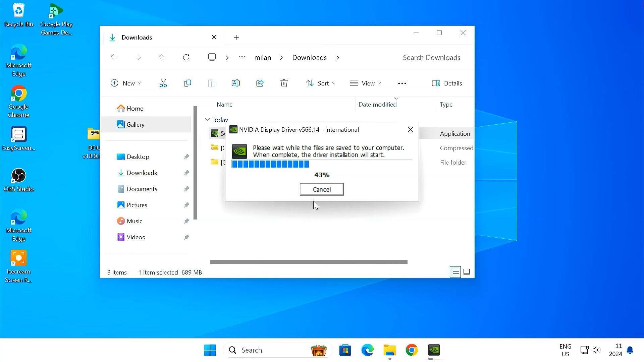Viewport: 644px width, 362px height.
Task: Open Chrome from the taskbar
Action: click(x=412, y=350)
